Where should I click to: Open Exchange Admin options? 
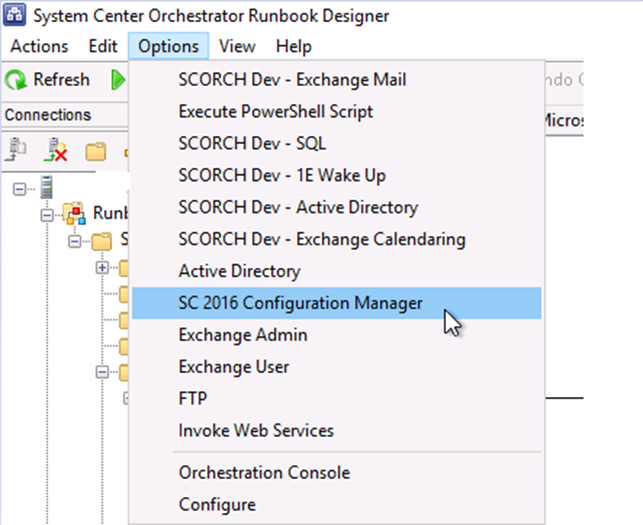pos(336,335)
